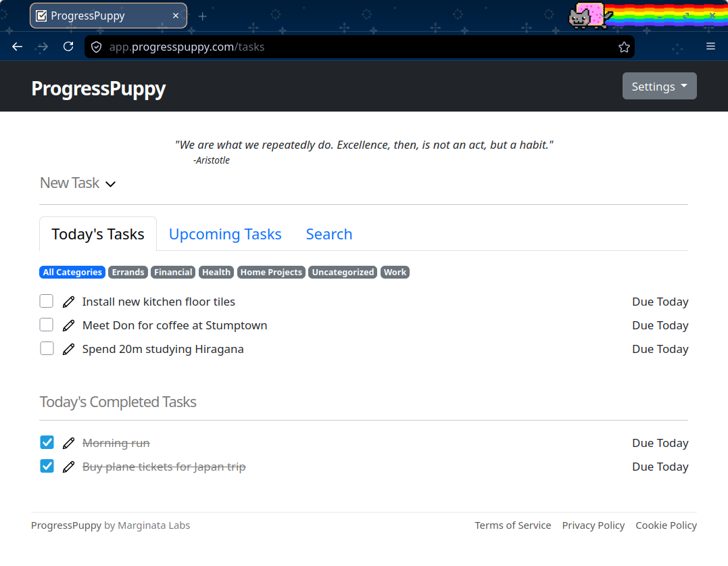The image size is (728, 566).
Task: Open the Search tab
Action: (329, 234)
